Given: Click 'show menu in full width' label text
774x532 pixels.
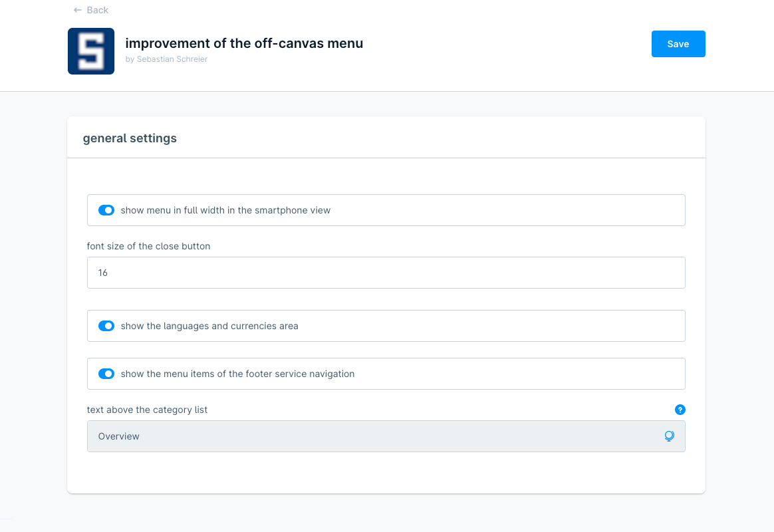Looking at the screenshot, I should [x=225, y=210].
